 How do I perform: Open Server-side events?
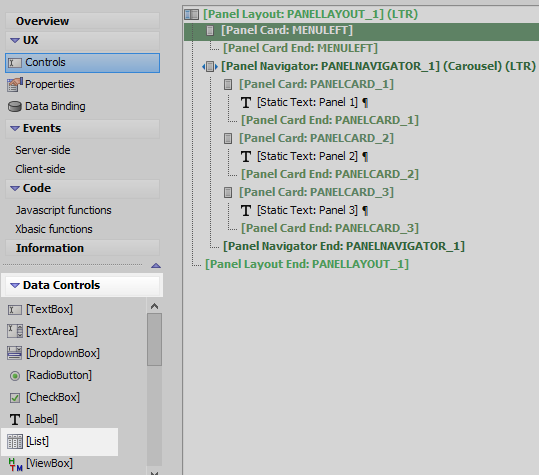(43, 150)
